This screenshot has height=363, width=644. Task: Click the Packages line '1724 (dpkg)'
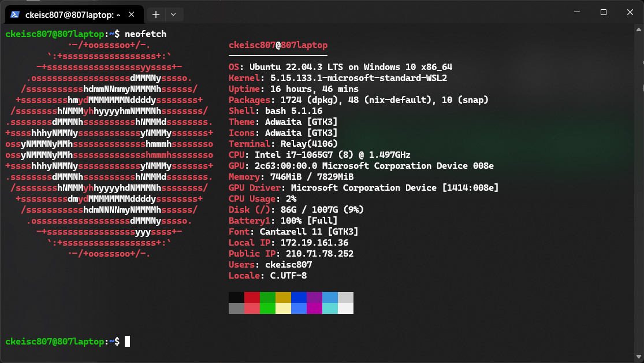pos(312,100)
